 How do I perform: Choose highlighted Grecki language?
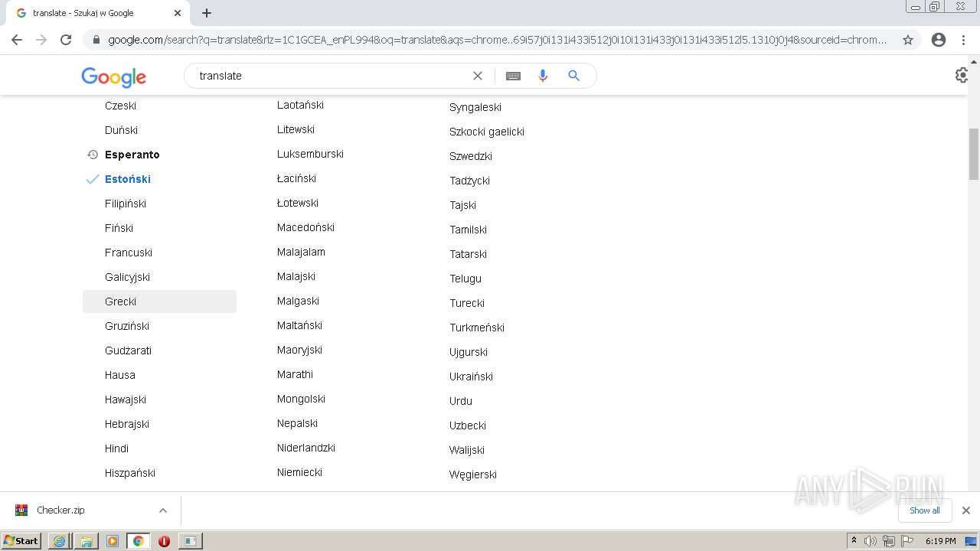(159, 302)
